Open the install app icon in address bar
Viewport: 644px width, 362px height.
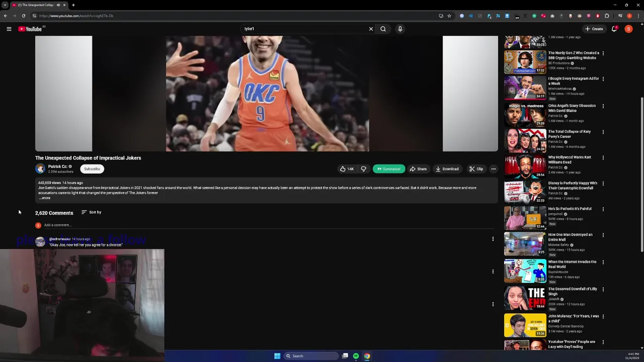click(x=441, y=16)
